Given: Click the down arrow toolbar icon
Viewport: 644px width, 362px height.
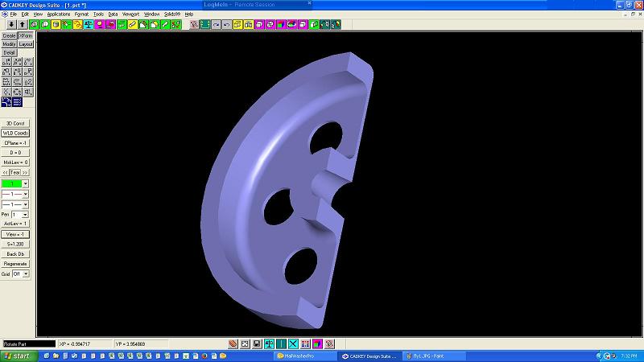Looking at the screenshot, I should coord(10,25).
